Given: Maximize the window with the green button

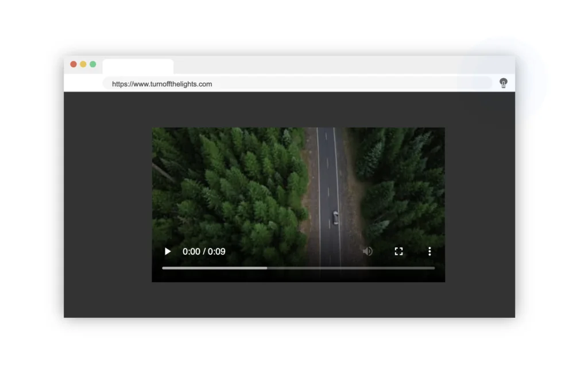Looking at the screenshot, I should pyautogui.click(x=93, y=64).
